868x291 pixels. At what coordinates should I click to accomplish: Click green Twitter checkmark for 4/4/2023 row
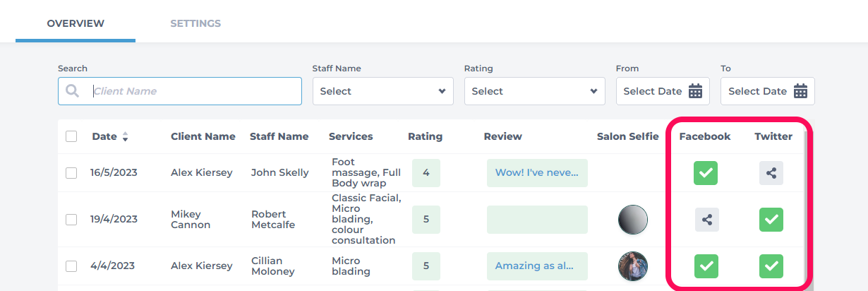click(x=771, y=266)
